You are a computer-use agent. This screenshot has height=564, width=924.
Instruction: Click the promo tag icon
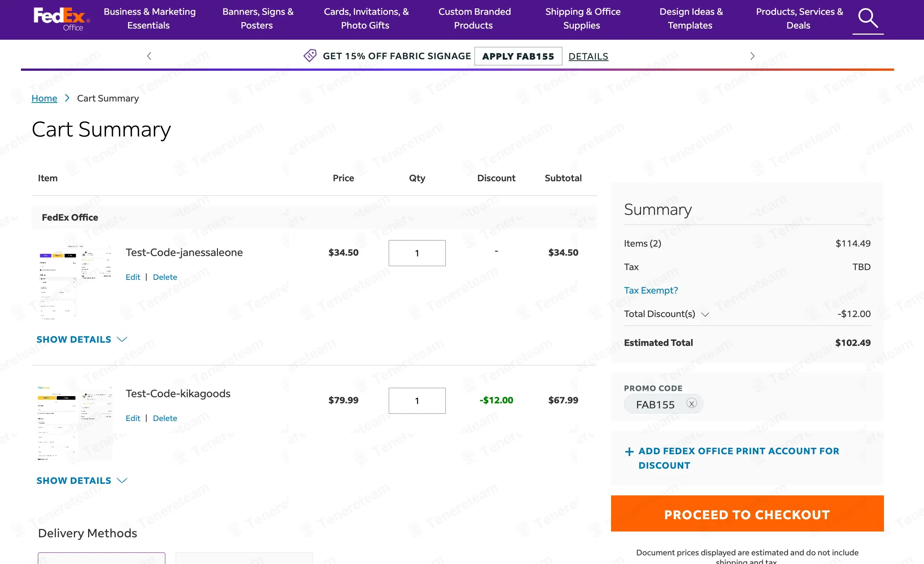[x=310, y=56]
